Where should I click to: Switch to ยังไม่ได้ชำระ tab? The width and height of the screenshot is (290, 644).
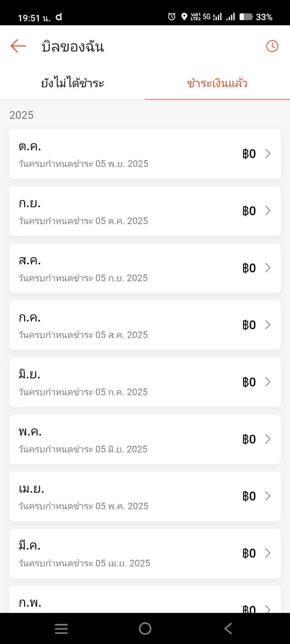72,83
